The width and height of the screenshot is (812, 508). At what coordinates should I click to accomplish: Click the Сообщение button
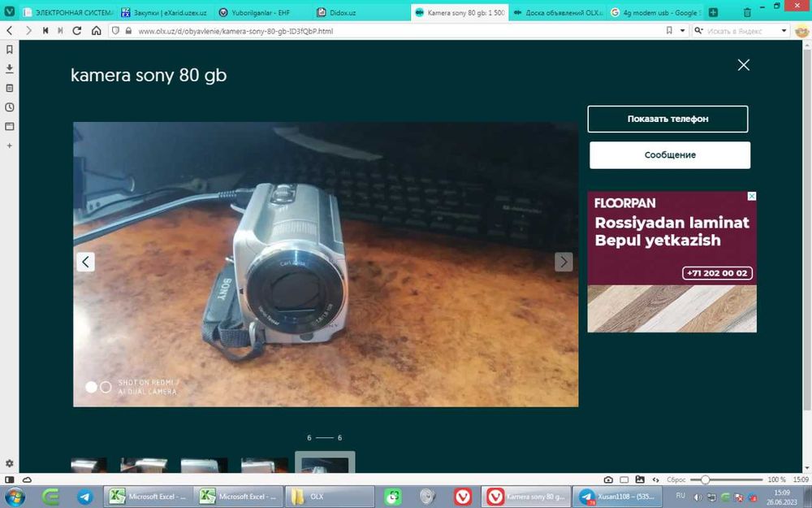[x=670, y=155]
